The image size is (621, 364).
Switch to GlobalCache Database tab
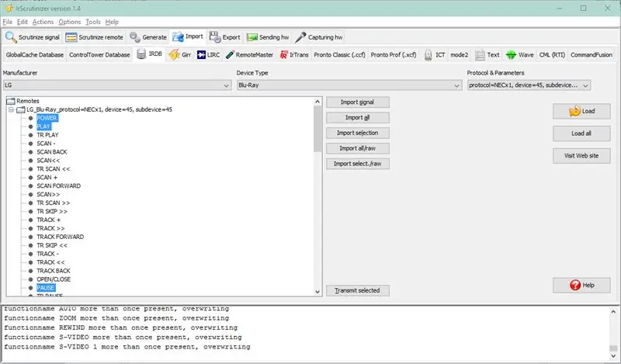click(x=34, y=54)
